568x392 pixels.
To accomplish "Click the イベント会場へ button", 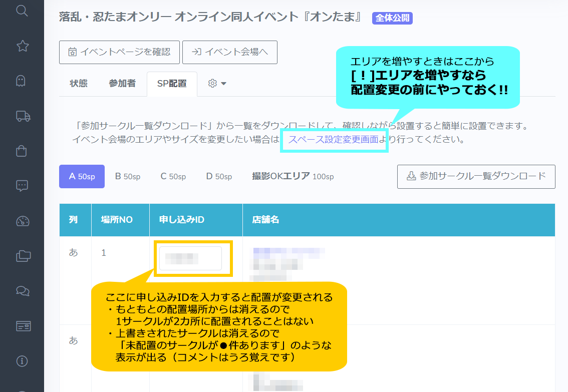I will (230, 52).
